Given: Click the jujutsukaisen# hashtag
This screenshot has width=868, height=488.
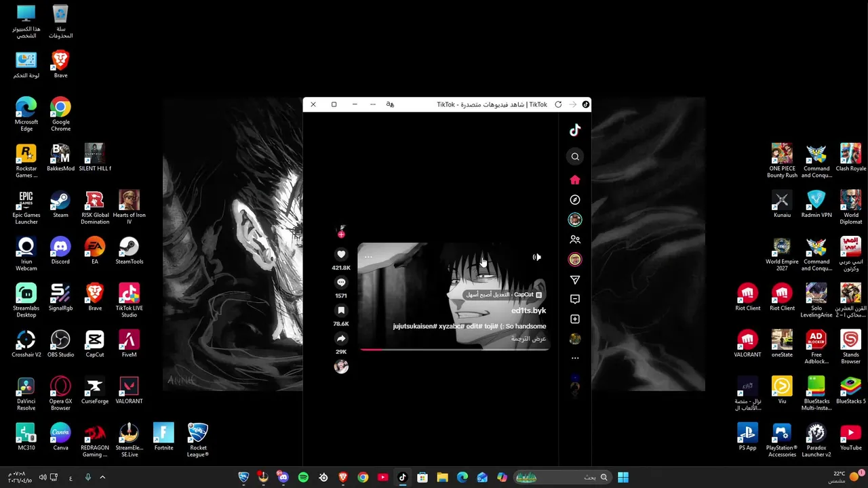Looking at the screenshot, I should click(415, 327).
